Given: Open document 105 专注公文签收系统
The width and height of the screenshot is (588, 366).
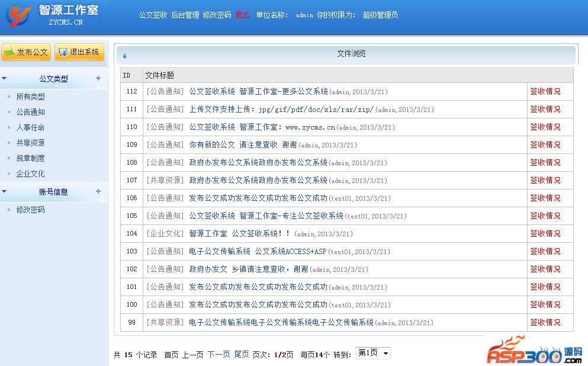Looking at the screenshot, I should click(266, 216).
